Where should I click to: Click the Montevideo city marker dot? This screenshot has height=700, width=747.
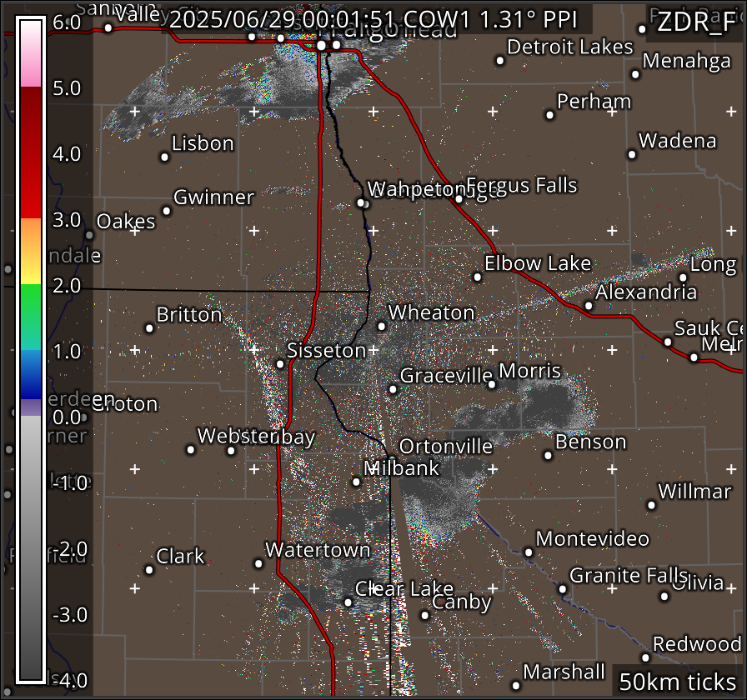coord(529,552)
